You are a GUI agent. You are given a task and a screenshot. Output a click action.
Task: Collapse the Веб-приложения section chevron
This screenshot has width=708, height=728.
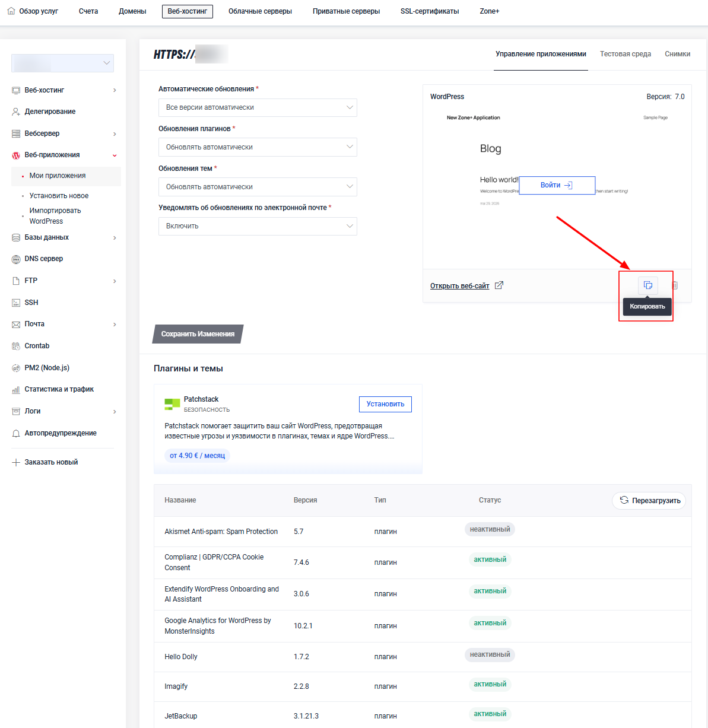click(x=115, y=155)
